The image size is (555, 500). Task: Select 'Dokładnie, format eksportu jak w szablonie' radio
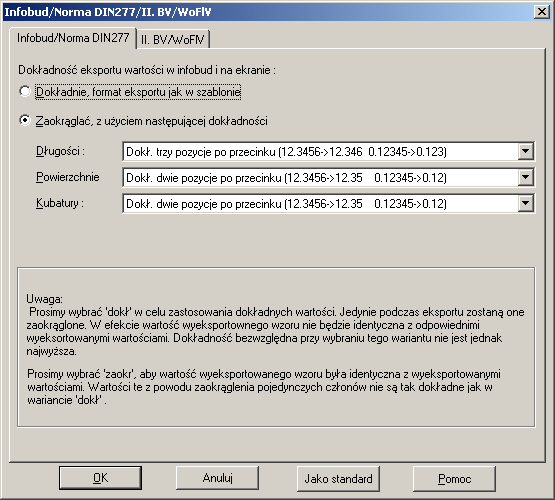click(25, 91)
